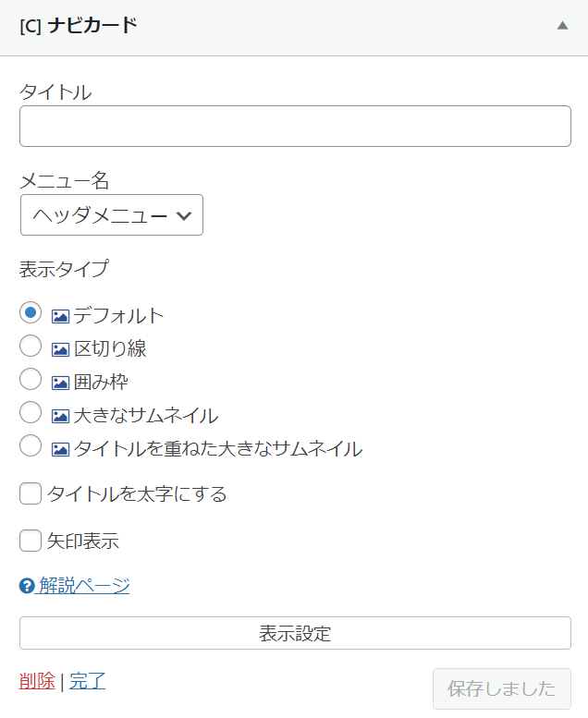
Task: Click the 完了 link
Action: [x=87, y=681]
